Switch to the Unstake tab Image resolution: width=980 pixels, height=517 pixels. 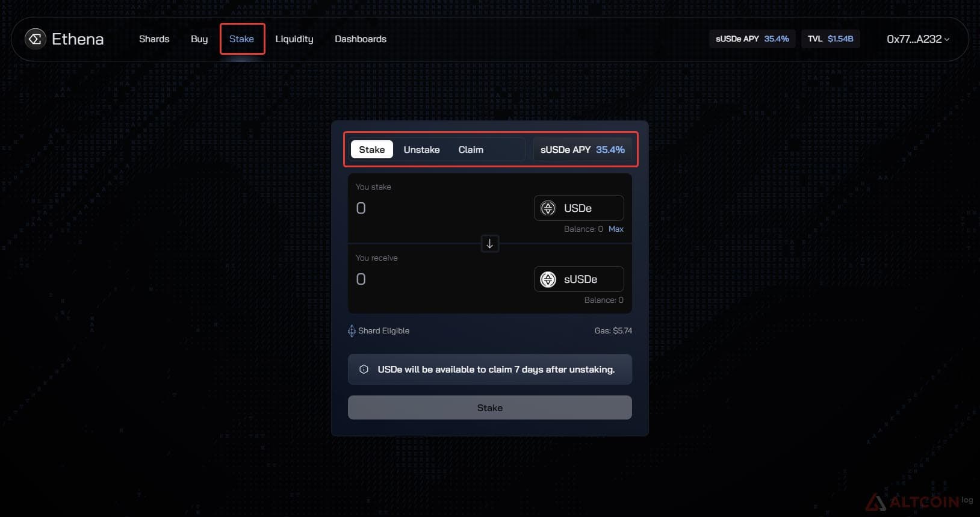point(421,150)
